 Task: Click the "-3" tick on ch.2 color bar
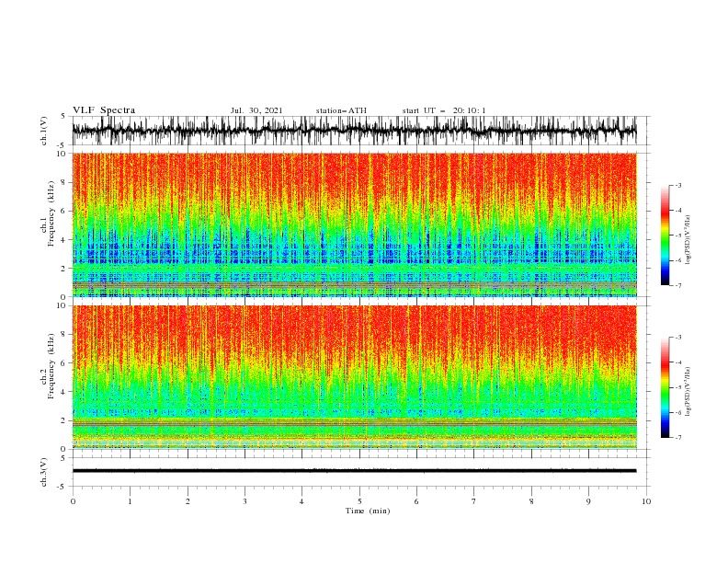[x=678, y=338]
